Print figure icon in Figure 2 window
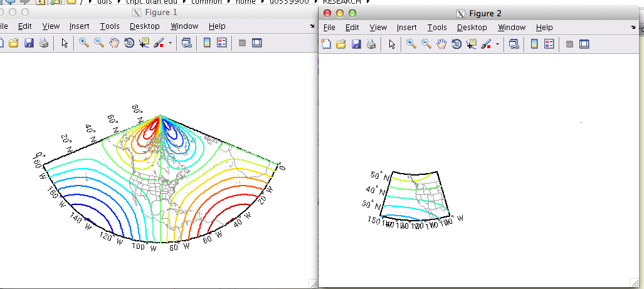The height and width of the screenshot is (289, 644). (x=371, y=44)
